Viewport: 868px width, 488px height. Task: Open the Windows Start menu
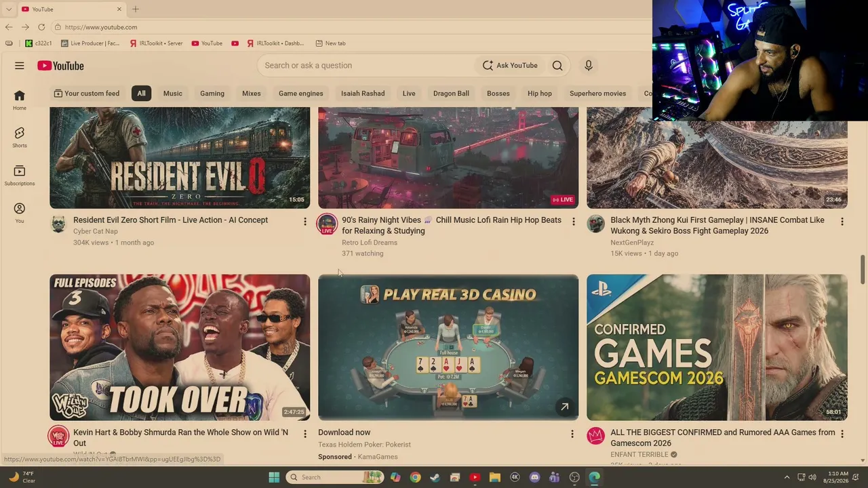[274, 477]
